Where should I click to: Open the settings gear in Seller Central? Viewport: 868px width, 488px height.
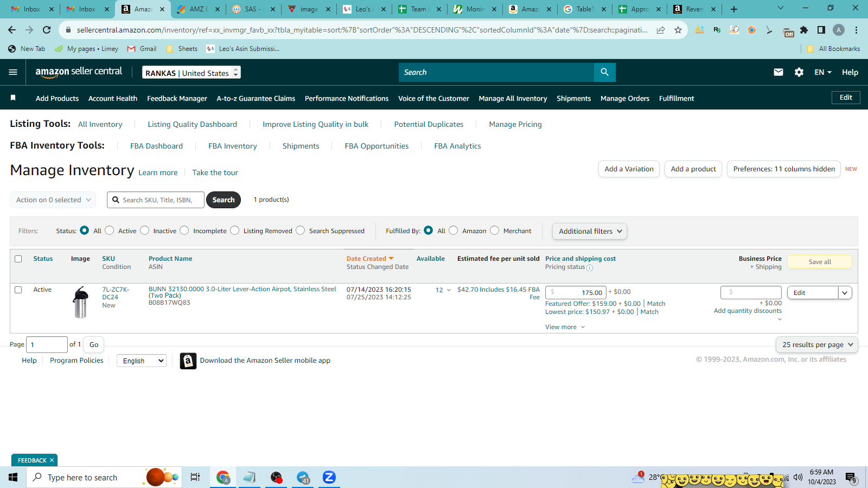coord(799,72)
